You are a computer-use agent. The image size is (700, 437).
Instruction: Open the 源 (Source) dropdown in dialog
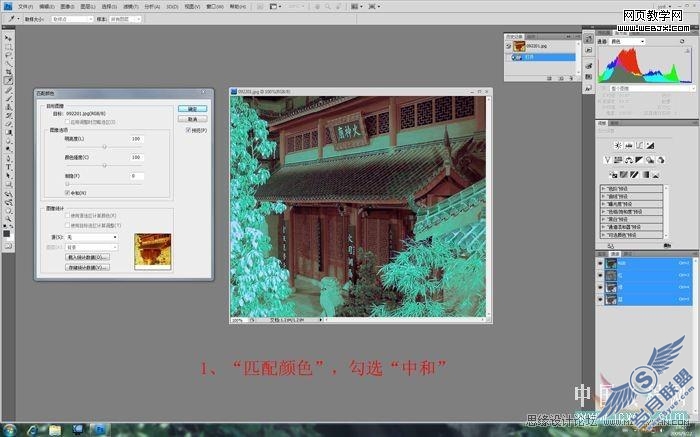click(92, 237)
